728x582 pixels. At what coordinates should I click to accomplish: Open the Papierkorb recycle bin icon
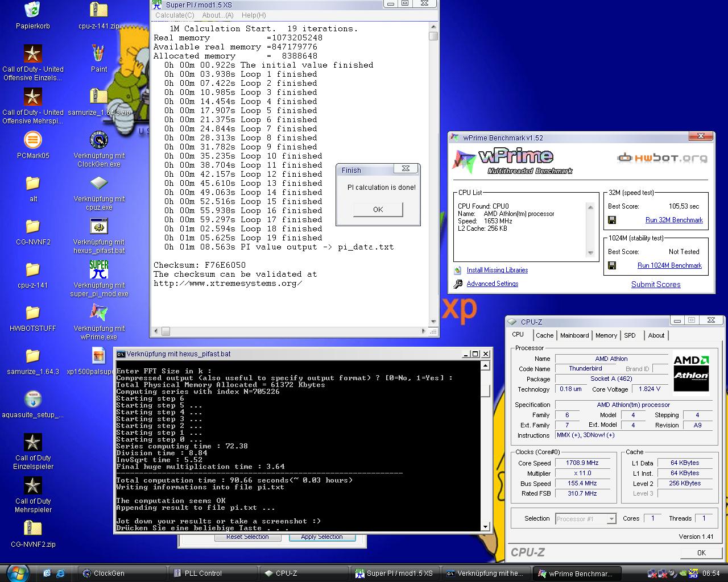(x=32, y=10)
